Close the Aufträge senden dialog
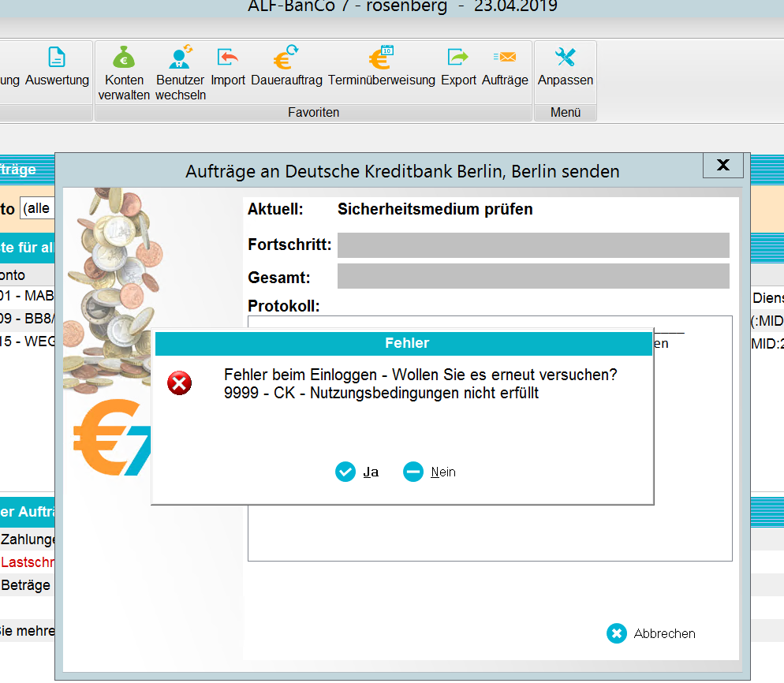 (723, 165)
